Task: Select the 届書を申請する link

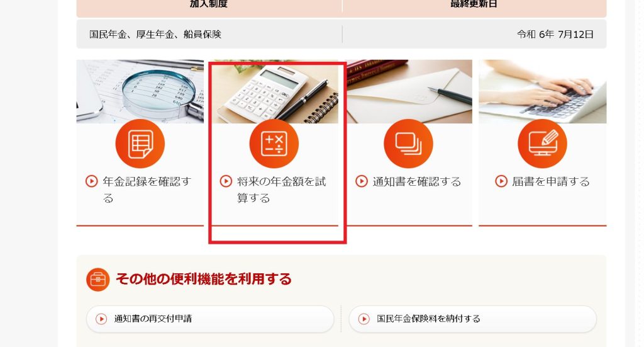Action: point(551,181)
